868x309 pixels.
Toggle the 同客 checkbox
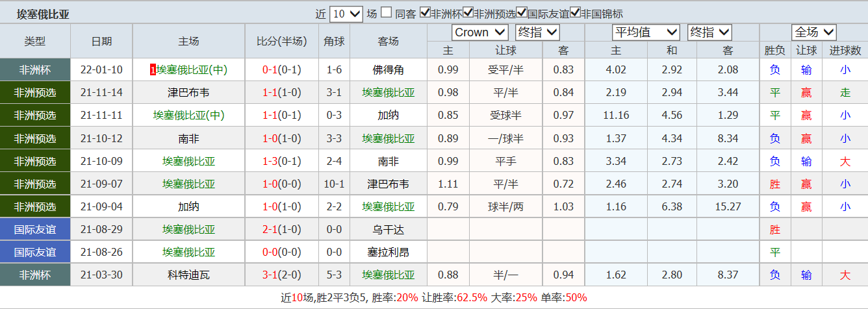pos(387,13)
